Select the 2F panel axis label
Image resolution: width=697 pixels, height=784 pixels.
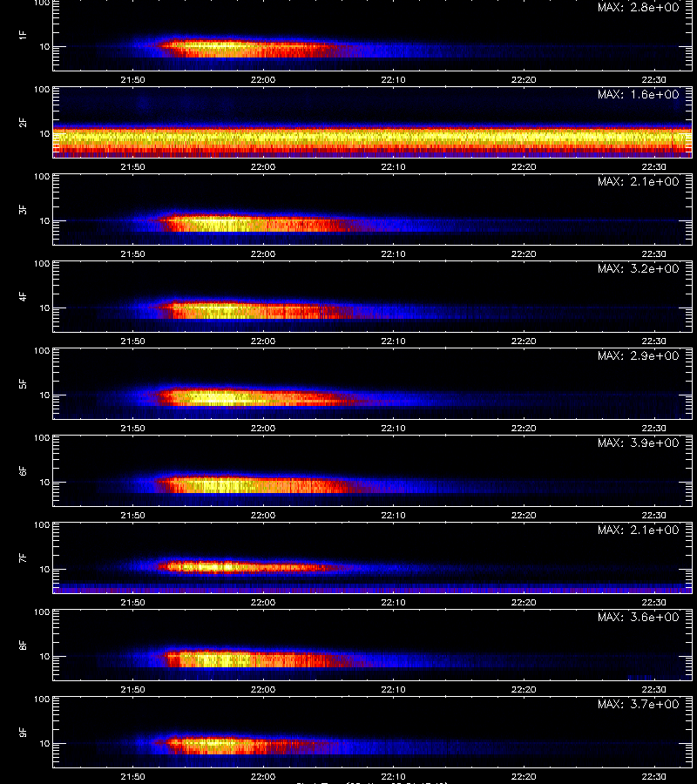[23, 123]
